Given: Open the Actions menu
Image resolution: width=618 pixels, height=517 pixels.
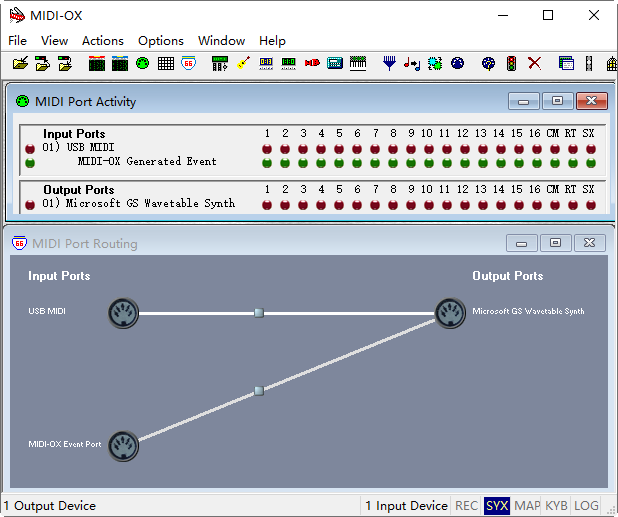Looking at the screenshot, I should pyautogui.click(x=103, y=41).
